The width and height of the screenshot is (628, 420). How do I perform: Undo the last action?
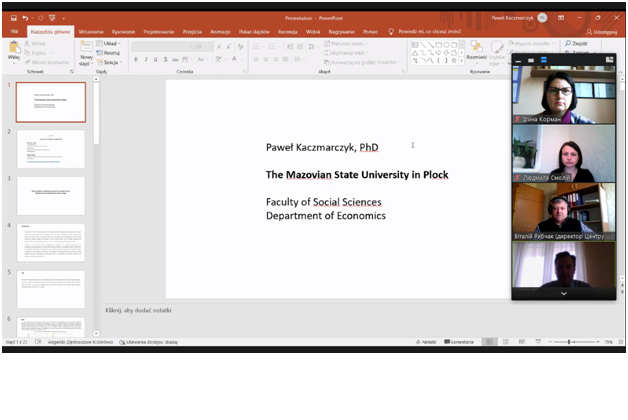tap(25, 18)
